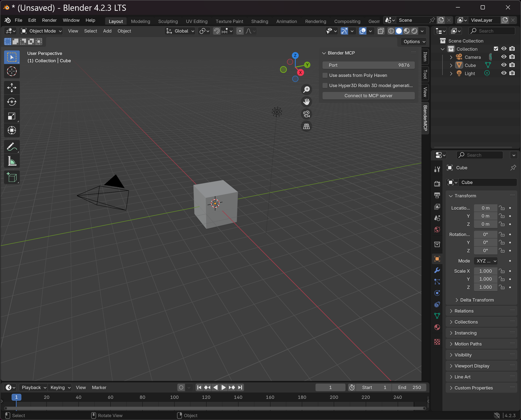
Task: Click the pan view hand icon
Action: pyautogui.click(x=306, y=102)
